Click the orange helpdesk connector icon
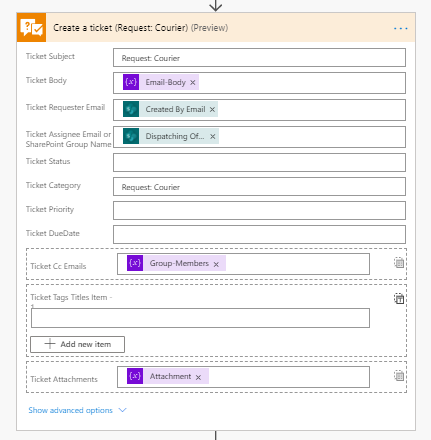The width and height of the screenshot is (431, 440). tap(31, 28)
